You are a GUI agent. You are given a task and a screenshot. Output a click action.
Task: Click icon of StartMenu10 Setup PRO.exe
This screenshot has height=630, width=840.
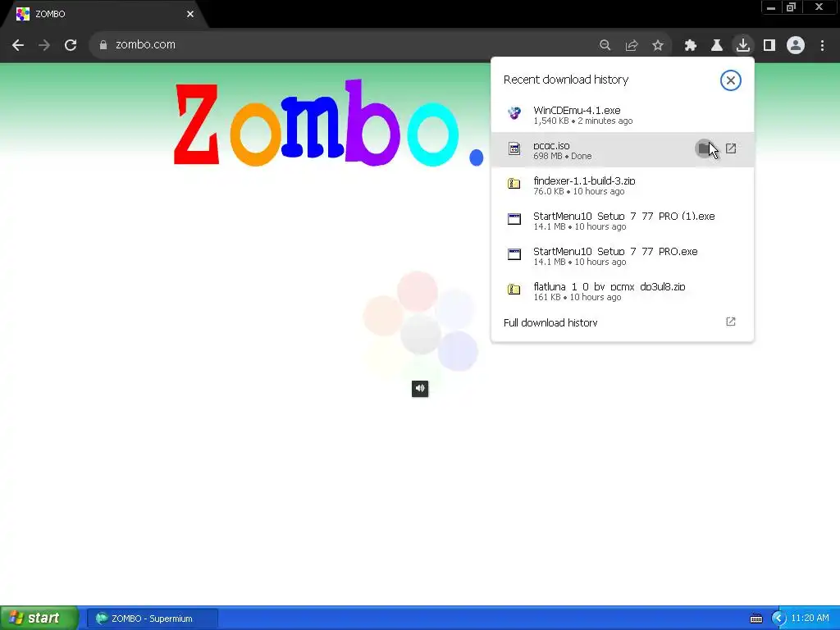point(514,254)
